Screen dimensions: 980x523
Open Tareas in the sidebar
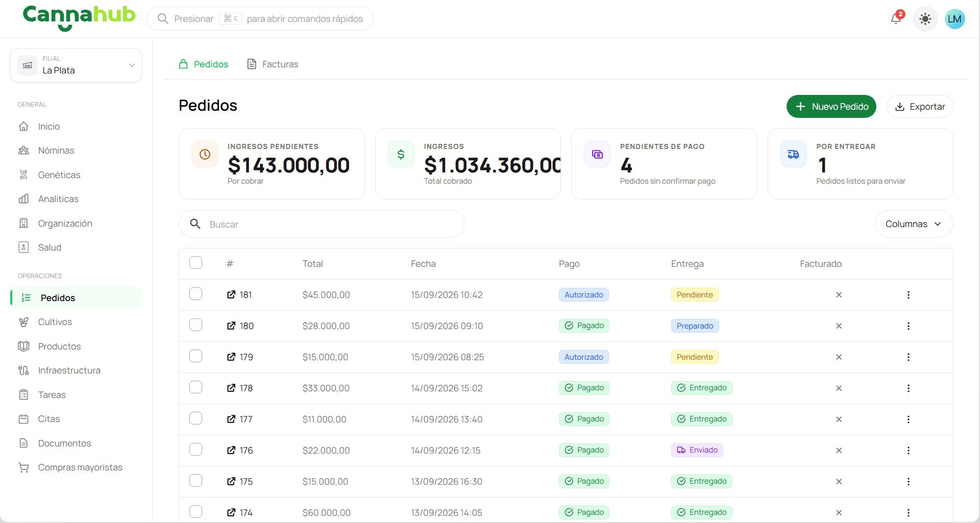76,395
